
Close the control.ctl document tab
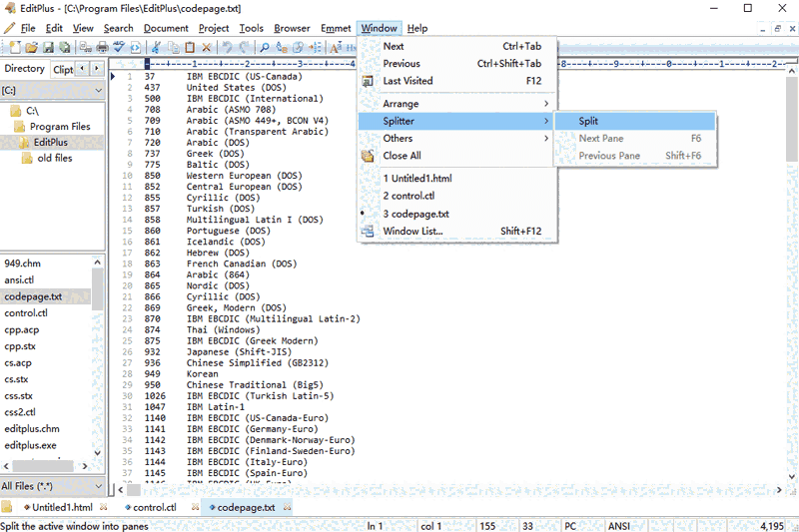(x=195, y=507)
